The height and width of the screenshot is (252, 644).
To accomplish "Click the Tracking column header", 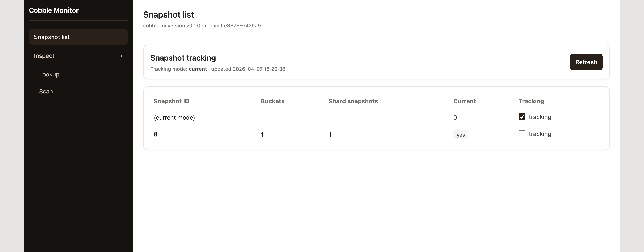I will [x=531, y=101].
